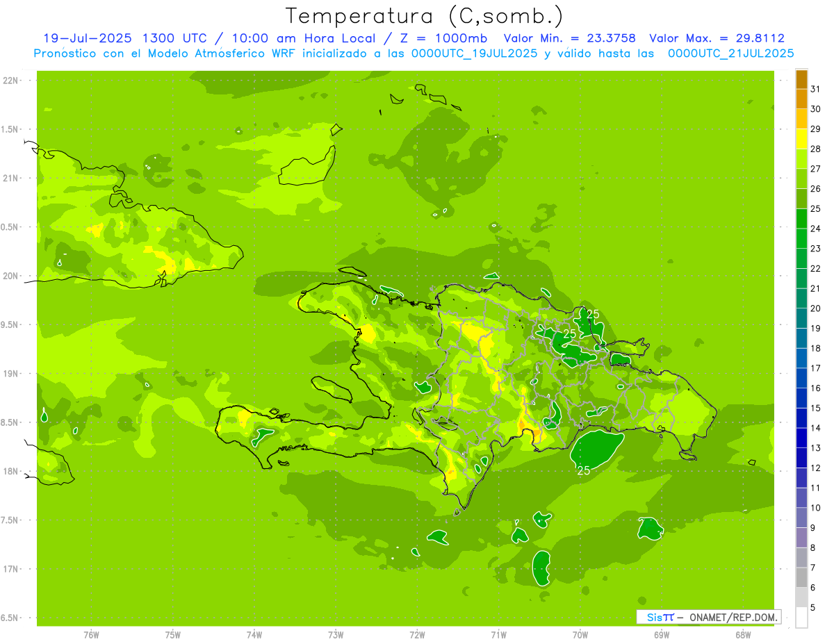Click the 19N latitude axis label
Screen dimensions: 834x644
click(11, 374)
